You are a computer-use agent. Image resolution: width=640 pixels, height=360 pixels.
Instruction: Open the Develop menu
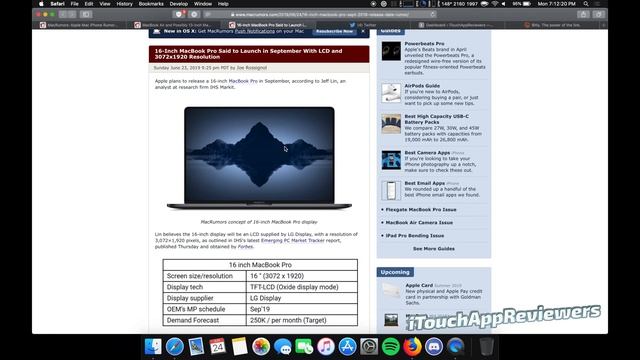click(x=178, y=4)
